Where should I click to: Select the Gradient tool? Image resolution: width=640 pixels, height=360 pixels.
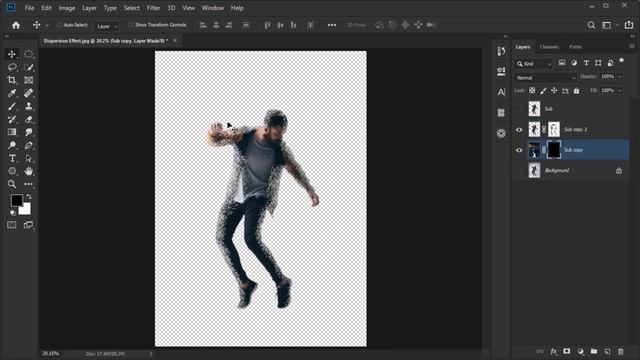pyautogui.click(x=12, y=132)
